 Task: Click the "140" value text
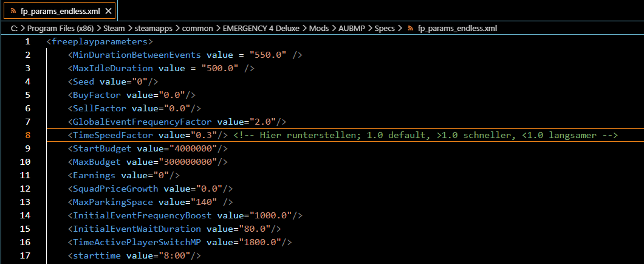click(204, 202)
